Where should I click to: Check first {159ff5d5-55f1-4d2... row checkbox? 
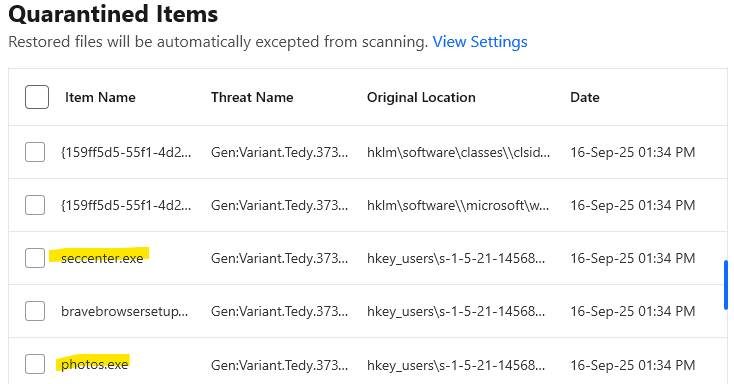coord(35,152)
